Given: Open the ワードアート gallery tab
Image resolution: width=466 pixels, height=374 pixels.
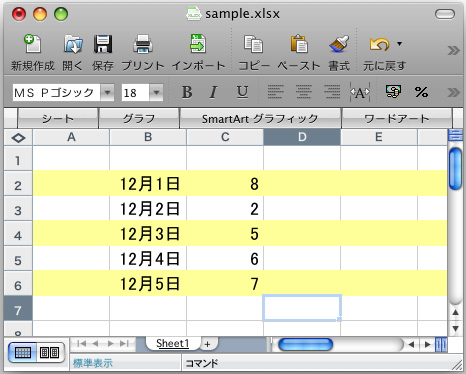Looking at the screenshot, I should click(x=397, y=118).
